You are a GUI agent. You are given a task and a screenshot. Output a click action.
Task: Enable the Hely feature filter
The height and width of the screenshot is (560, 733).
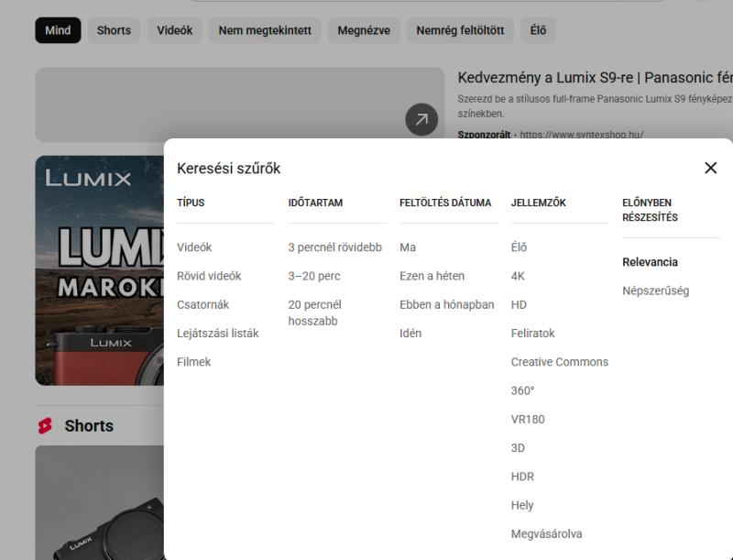(x=522, y=505)
